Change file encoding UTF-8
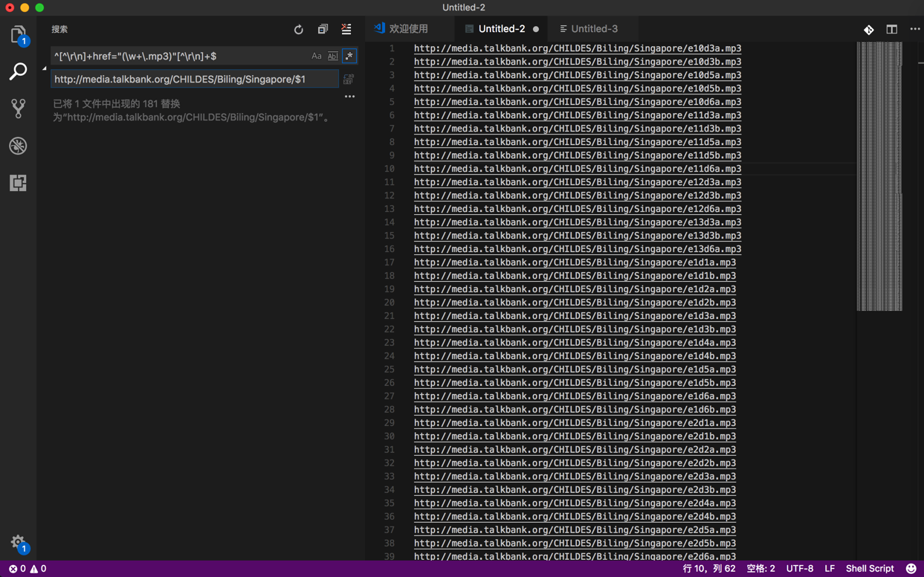 point(800,569)
